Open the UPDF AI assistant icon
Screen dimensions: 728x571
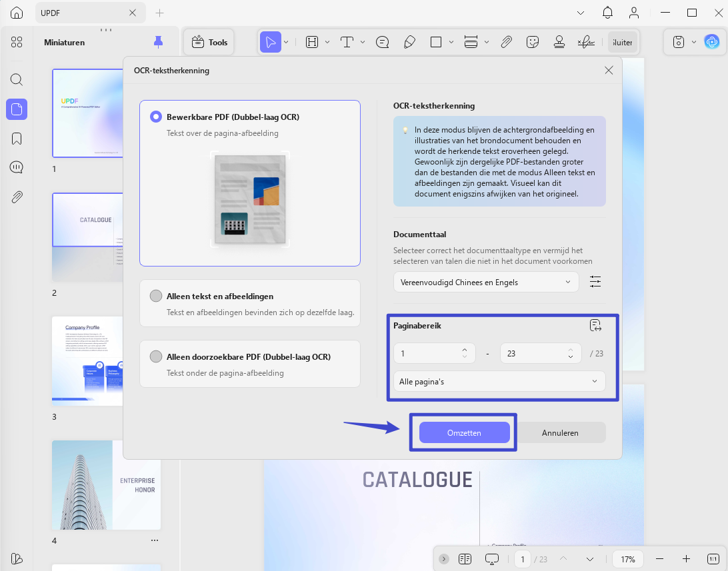712,42
